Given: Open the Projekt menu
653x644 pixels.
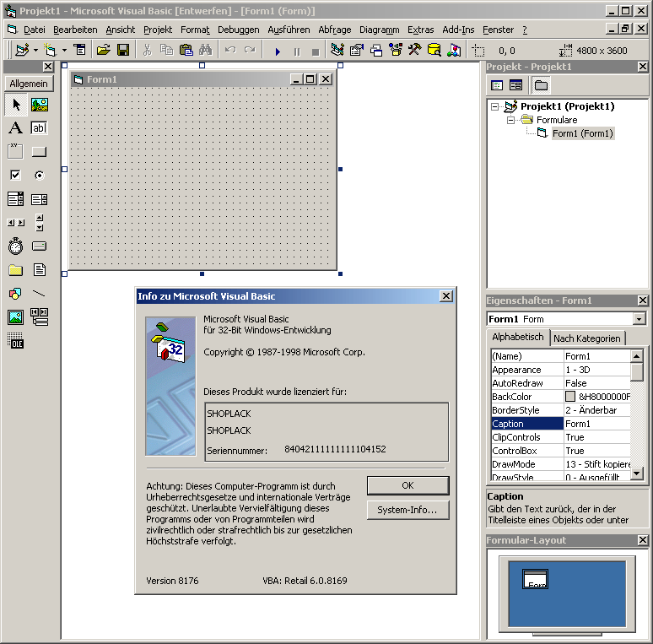Looking at the screenshot, I should click(x=158, y=30).
